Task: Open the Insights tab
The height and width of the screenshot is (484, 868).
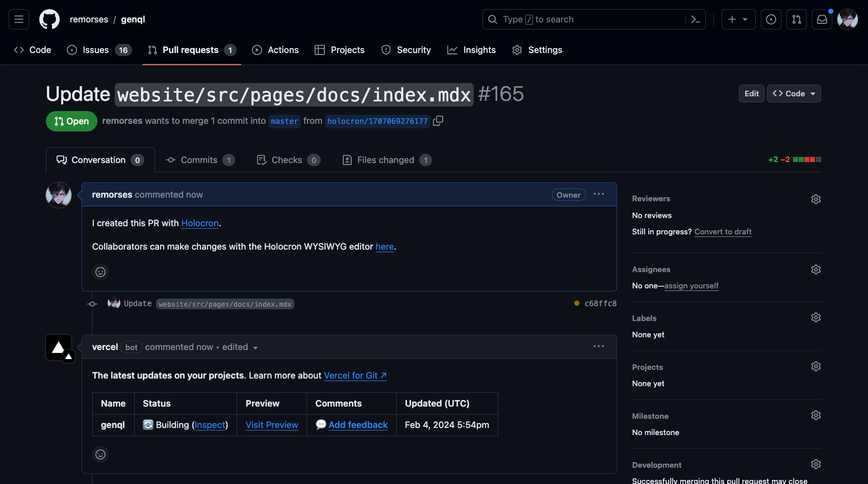Action: 472,50
